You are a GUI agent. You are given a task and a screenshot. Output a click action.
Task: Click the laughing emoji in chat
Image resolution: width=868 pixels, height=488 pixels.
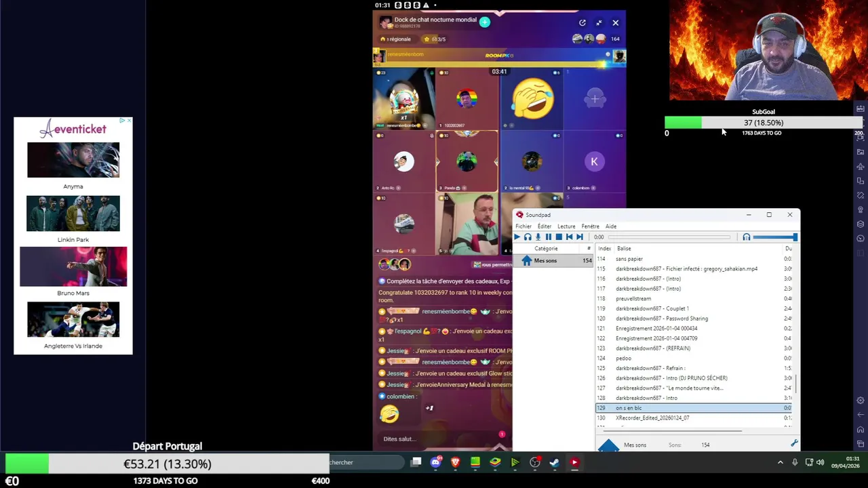[389, 413]
